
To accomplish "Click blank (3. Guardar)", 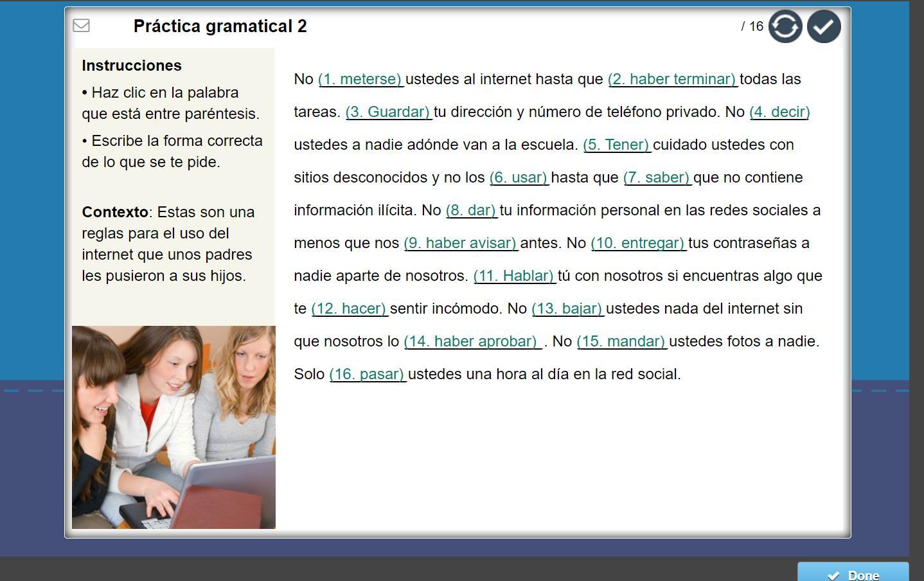I will pyautogui.click(x=388, y=112).
